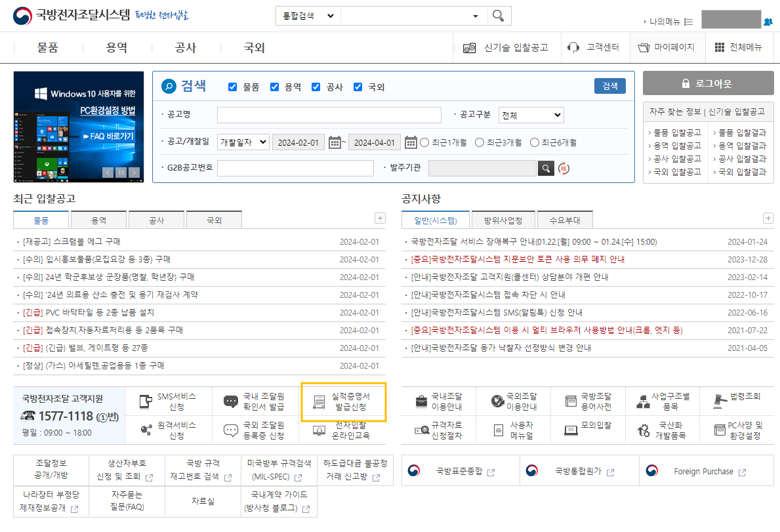
Task: Open 실적증명서 발급신청 icon
Action: pyautogui.click(x=319, y=401)
